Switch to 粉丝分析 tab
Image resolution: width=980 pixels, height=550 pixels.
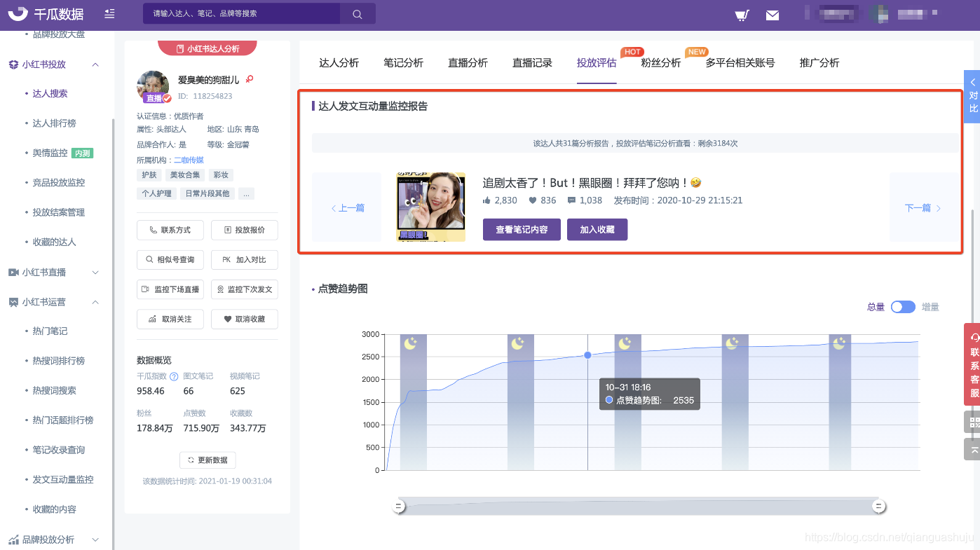[x=661, y=63]
